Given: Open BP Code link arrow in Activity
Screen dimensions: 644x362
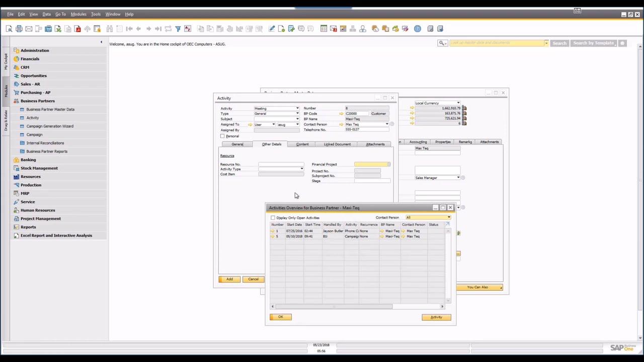Looking at the screenshot, I should pyautogui.click(x=341, y=114).
